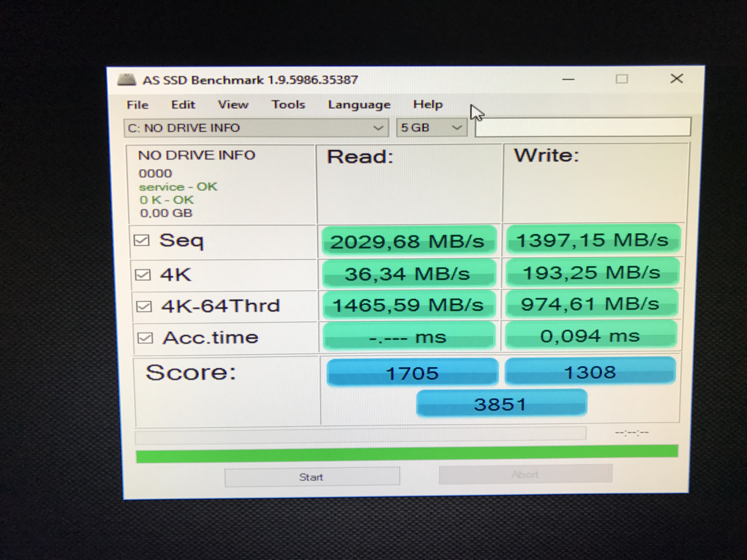Click the service - OK status text
The image size is (747, 560).
[x=178, y=187]
